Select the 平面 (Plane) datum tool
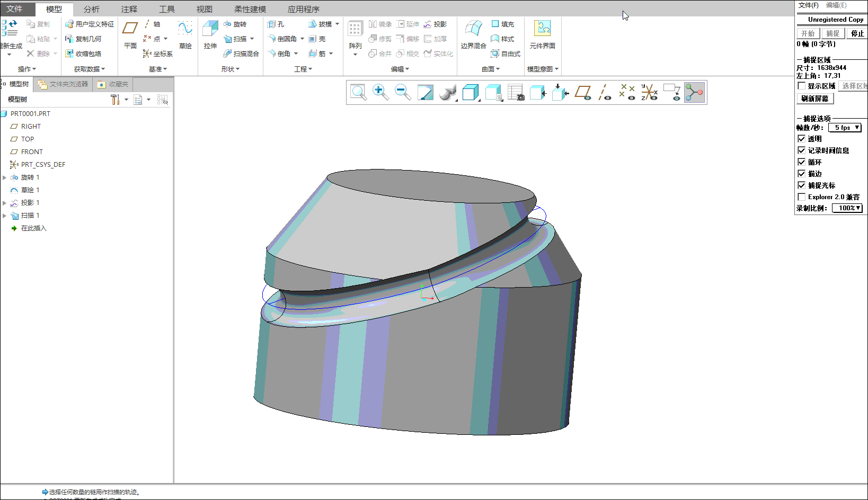868x500 pixels. click(130, 35)
